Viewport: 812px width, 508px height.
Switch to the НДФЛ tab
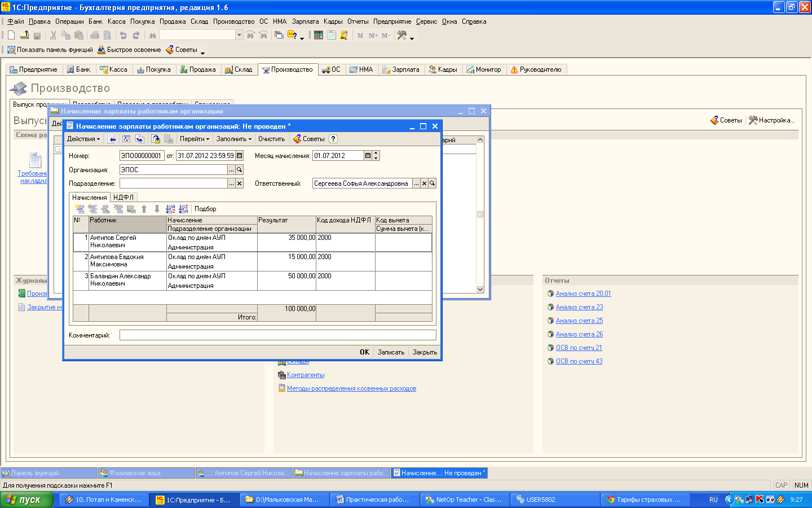[123, 198]
